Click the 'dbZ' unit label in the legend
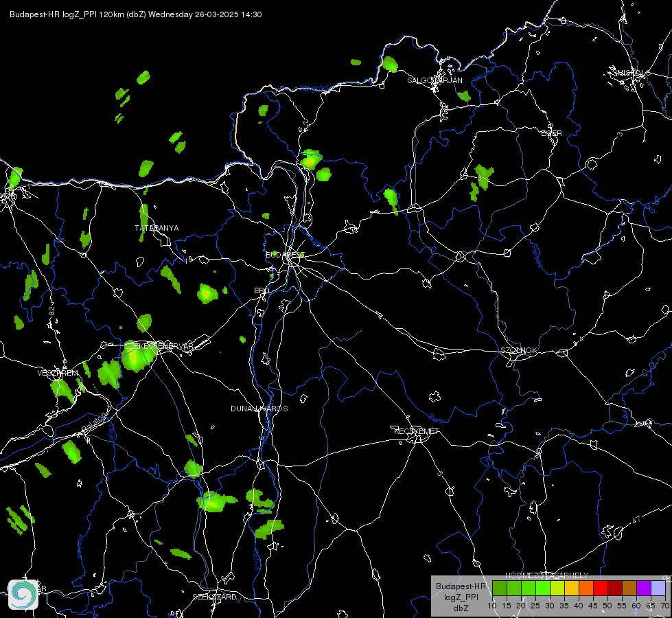The height and width of the screenshot is (618, 672). 461,608
